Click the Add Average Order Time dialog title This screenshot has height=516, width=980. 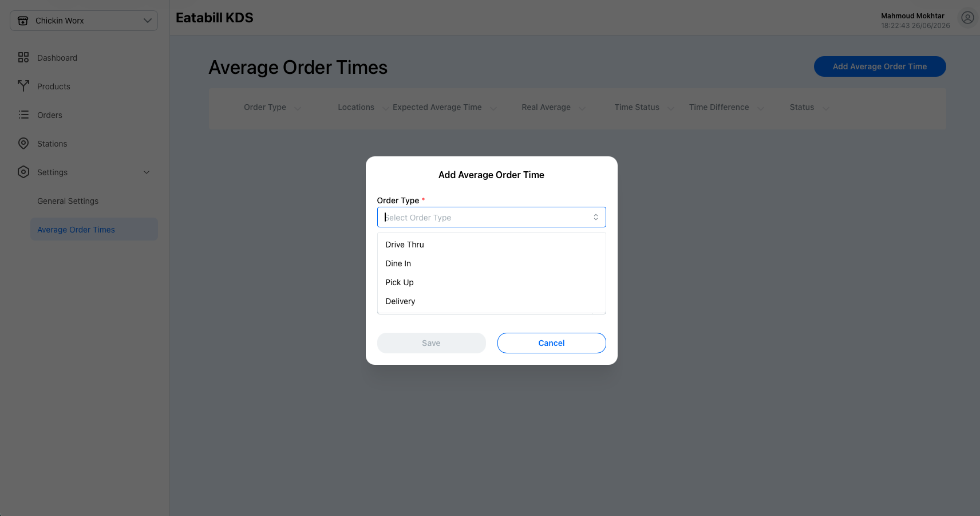(491, 175)
